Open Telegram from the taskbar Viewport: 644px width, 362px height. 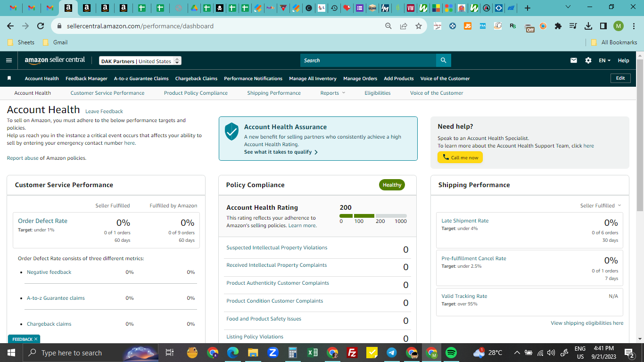click(x=391, y=353)
